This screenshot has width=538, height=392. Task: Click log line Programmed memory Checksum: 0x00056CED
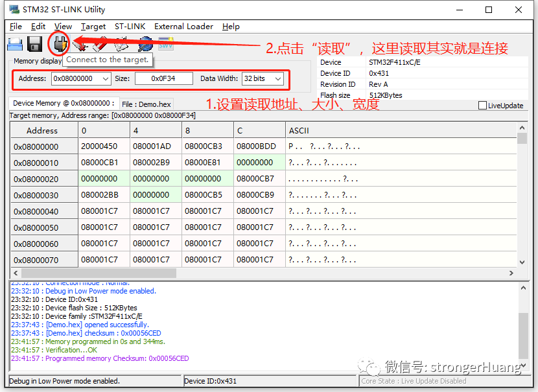[x=100, y=358]
